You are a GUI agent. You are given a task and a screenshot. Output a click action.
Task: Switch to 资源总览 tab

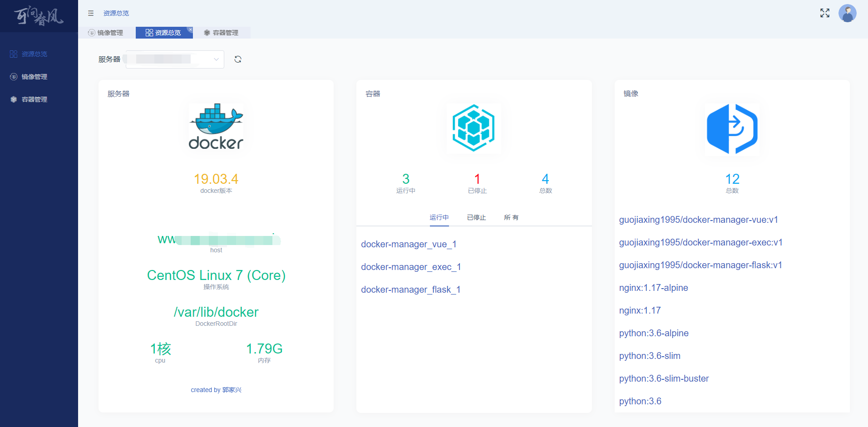[164, 33]
